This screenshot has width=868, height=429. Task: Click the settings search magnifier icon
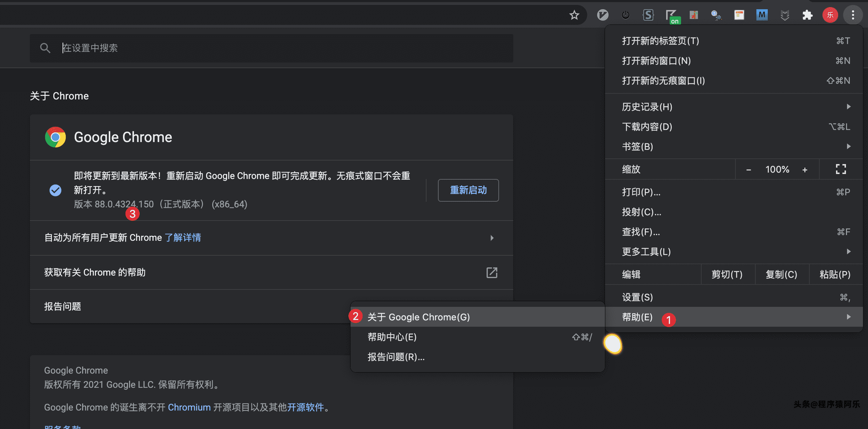tap(45, 48)
